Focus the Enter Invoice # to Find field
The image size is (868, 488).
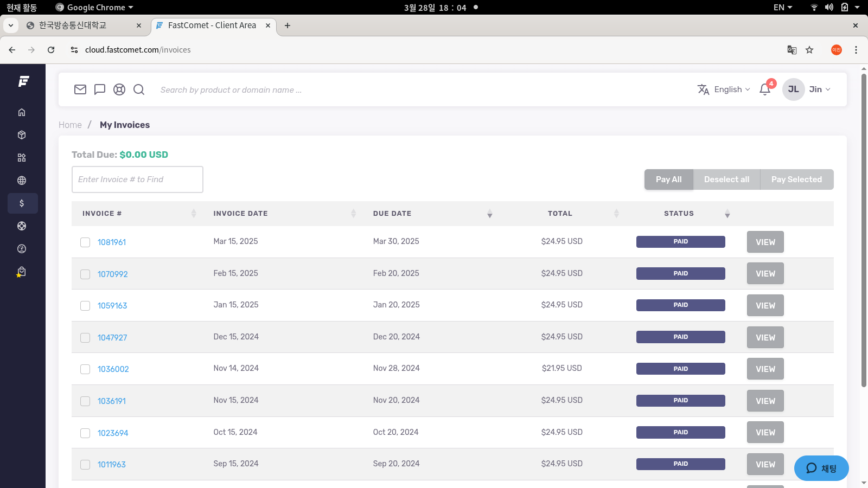click(137, 179)
